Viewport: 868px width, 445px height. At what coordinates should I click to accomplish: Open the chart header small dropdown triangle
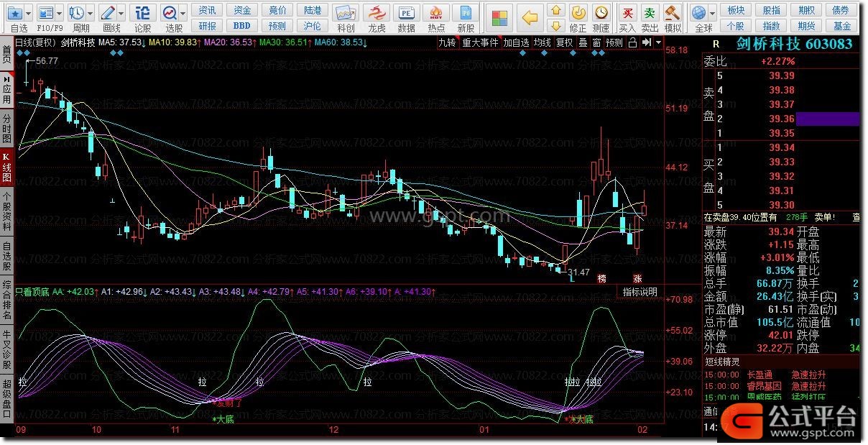coord(658,42)
